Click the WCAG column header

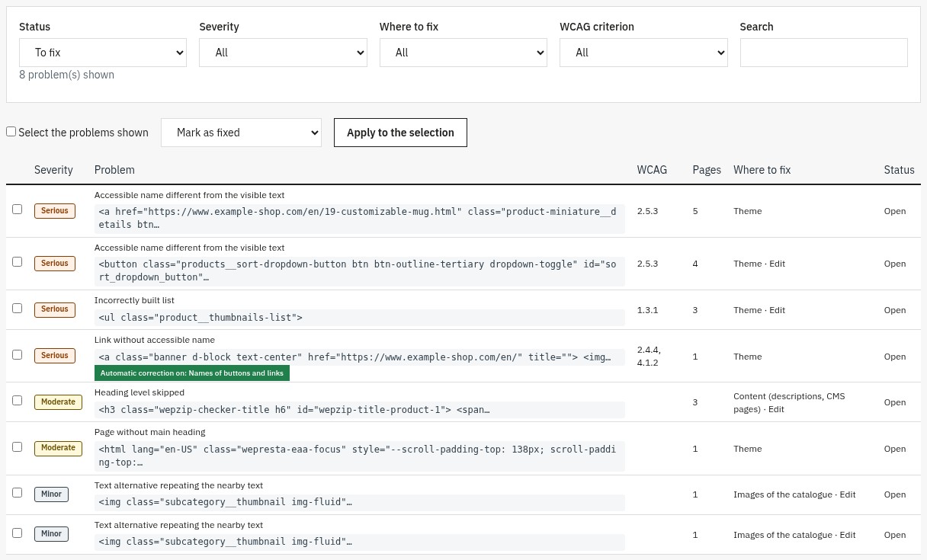[652, 170]
